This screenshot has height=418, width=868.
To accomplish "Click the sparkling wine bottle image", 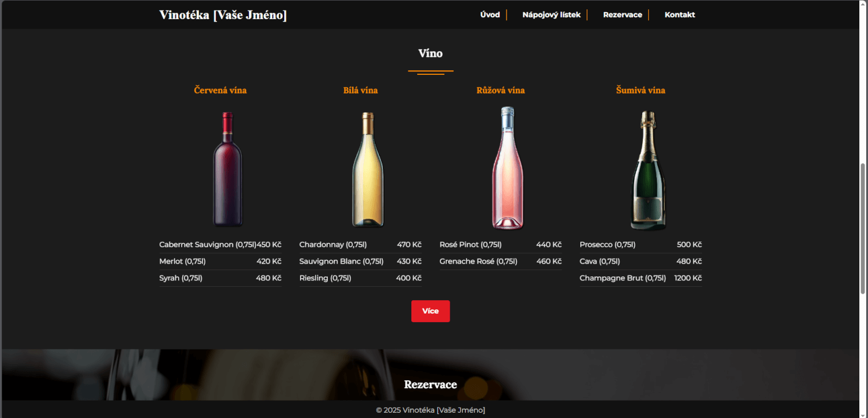I will pyautogui.click(x=648, y=170).
